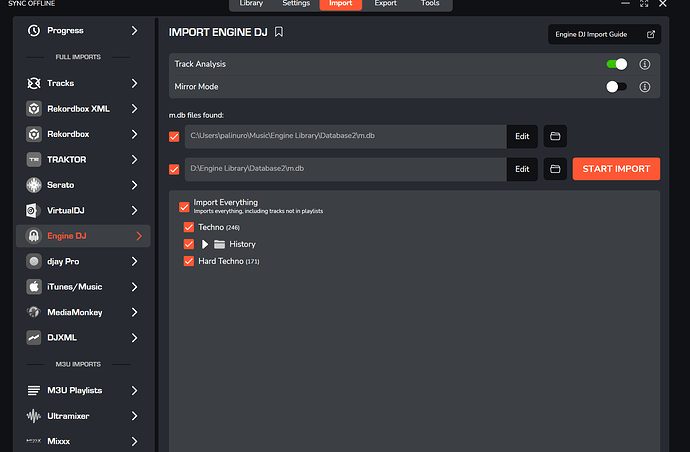The height and width of the screenshot is (452, 690).
Task: Edit the D:\Engine Library m.db path
Action: [x=522, y=169]
